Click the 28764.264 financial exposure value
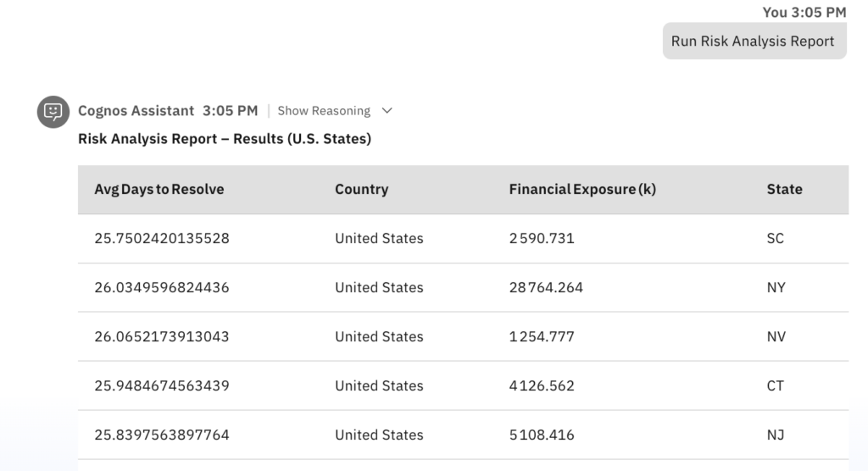868x471 pixels. [546, 288]
